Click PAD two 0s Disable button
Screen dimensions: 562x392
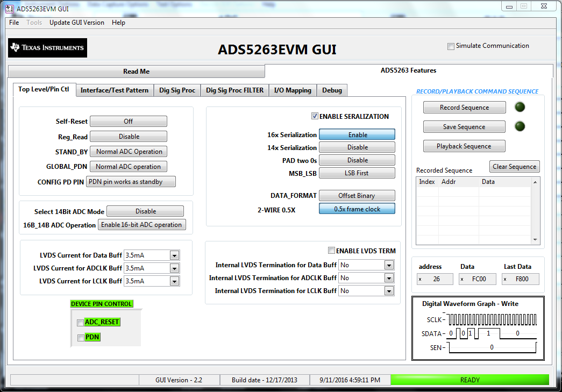pyautogui.click(x=357, y=160)
